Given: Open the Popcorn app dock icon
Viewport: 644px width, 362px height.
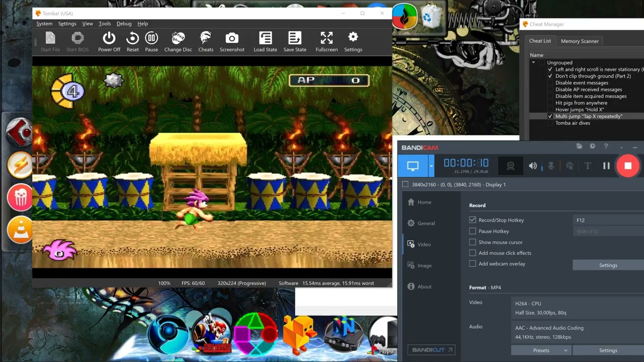Looking at the screenshot, I should (20, 198).
